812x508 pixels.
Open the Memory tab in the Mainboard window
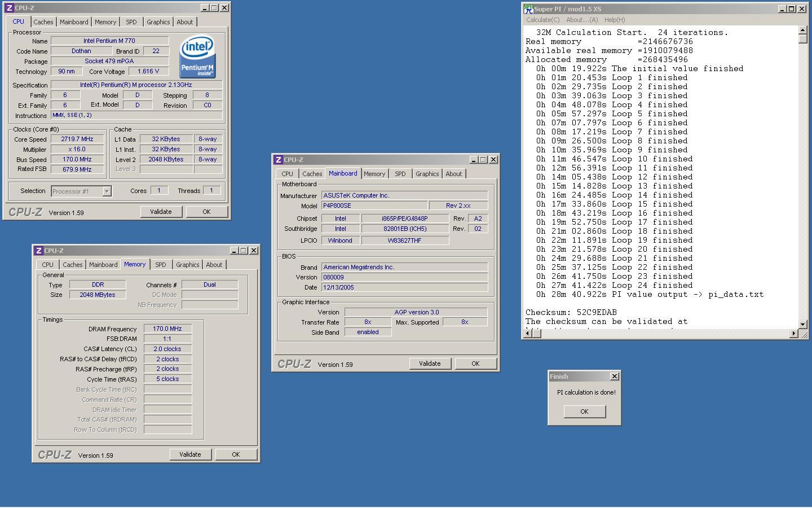(x=374, y=174)
